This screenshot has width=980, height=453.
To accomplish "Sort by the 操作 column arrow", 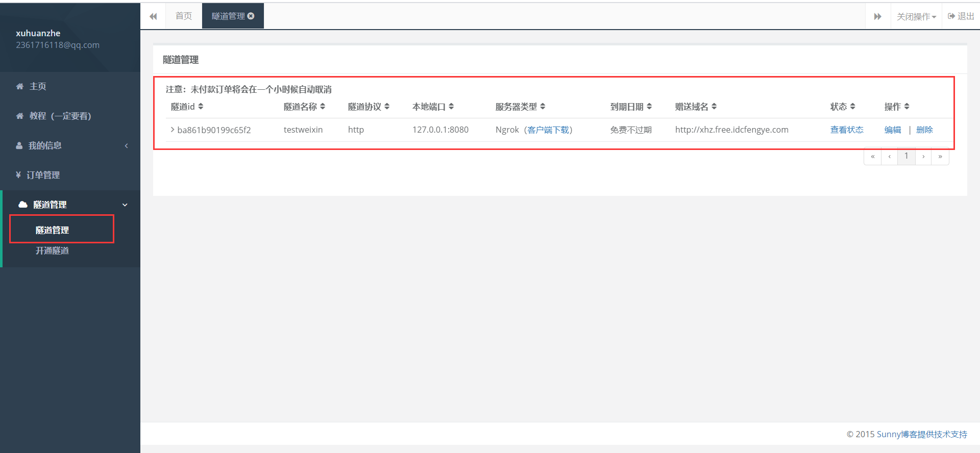I will coord(906,106).
